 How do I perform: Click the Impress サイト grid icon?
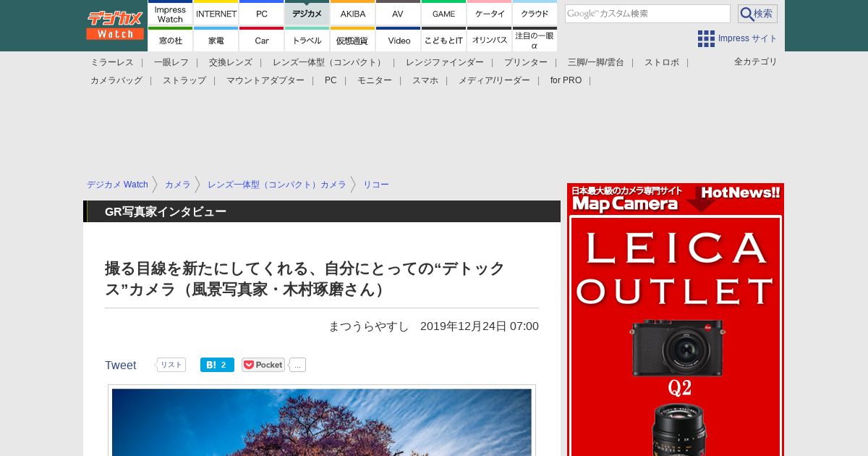click(x=706, y=38)
